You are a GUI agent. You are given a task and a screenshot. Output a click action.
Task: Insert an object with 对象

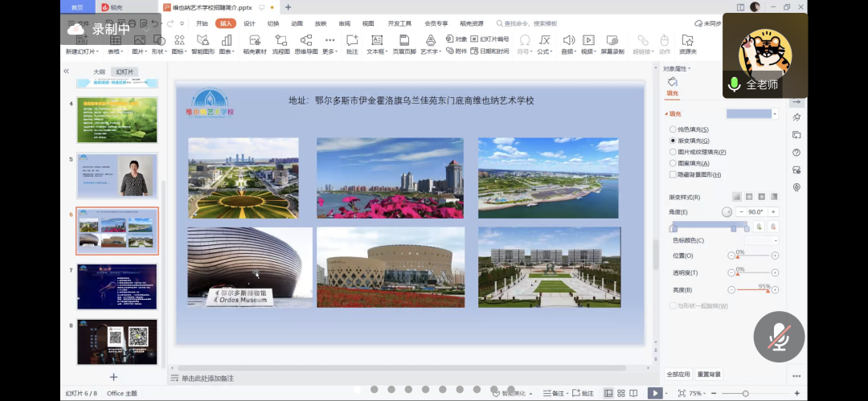(457, 39)
